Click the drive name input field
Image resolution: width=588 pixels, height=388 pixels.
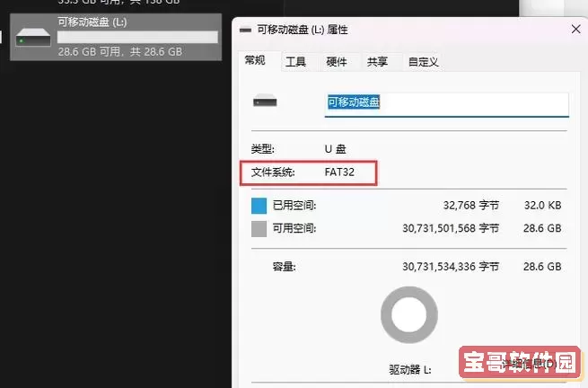coord(447,105)
